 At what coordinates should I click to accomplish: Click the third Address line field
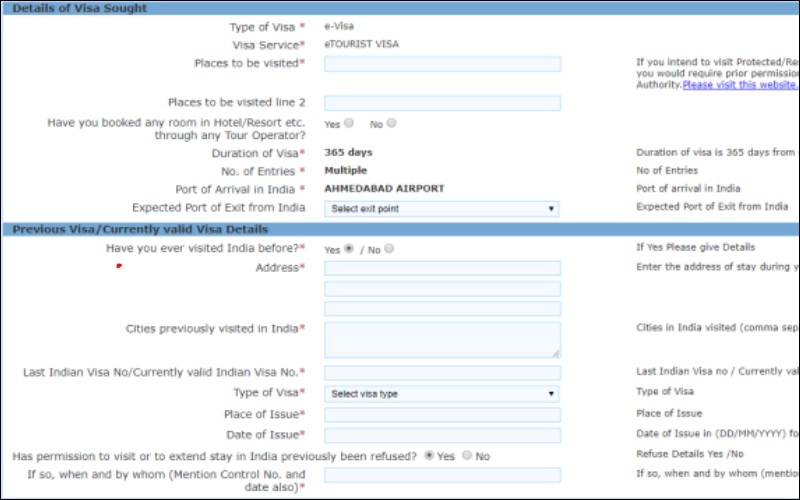[x=442, y=309]
